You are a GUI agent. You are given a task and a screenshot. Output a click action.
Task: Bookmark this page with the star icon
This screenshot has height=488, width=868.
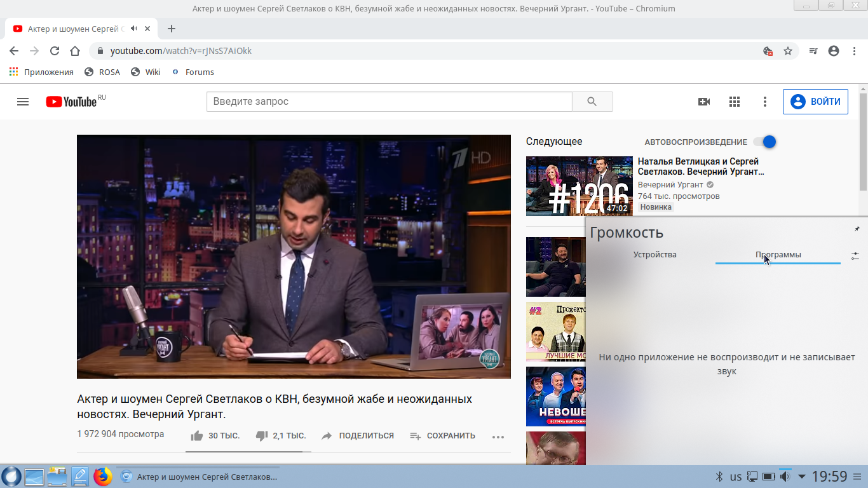(788, 51)
